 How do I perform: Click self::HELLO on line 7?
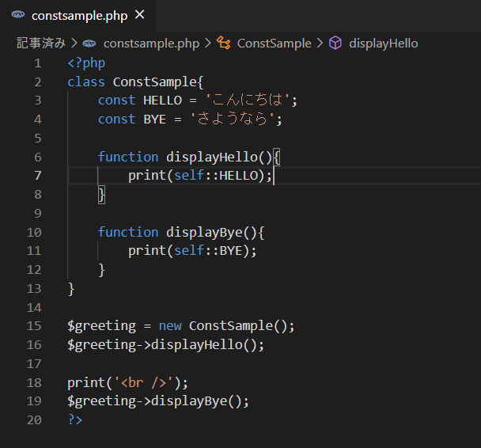[216, 176]
